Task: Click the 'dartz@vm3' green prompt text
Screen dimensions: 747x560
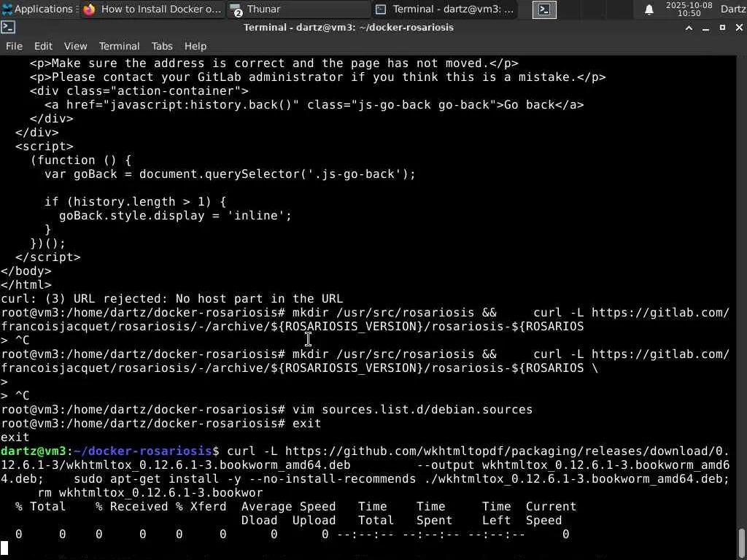Action: tap(34, 451)
